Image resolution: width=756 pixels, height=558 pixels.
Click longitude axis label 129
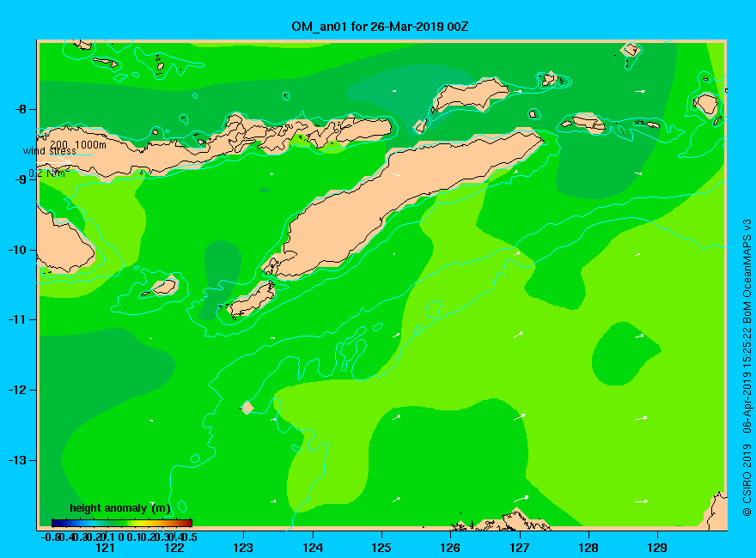[657, 548]
